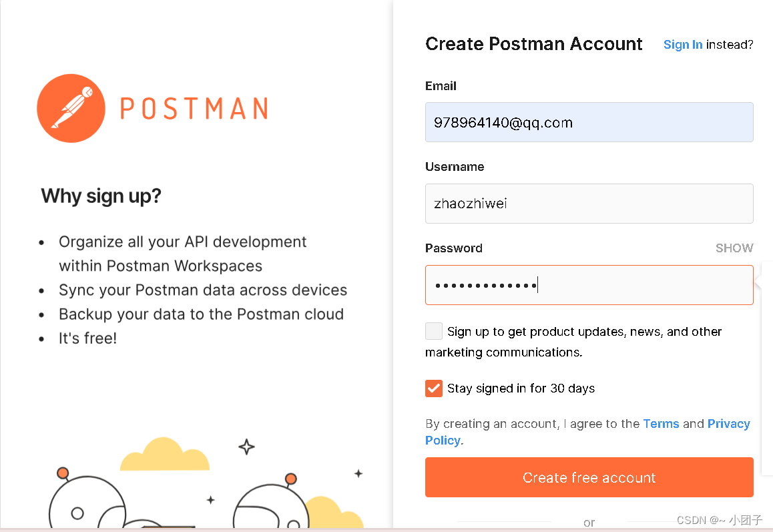Open the Email field
Image resolution: width=773 pixels, height=532 pixels.
pos(589,122)
